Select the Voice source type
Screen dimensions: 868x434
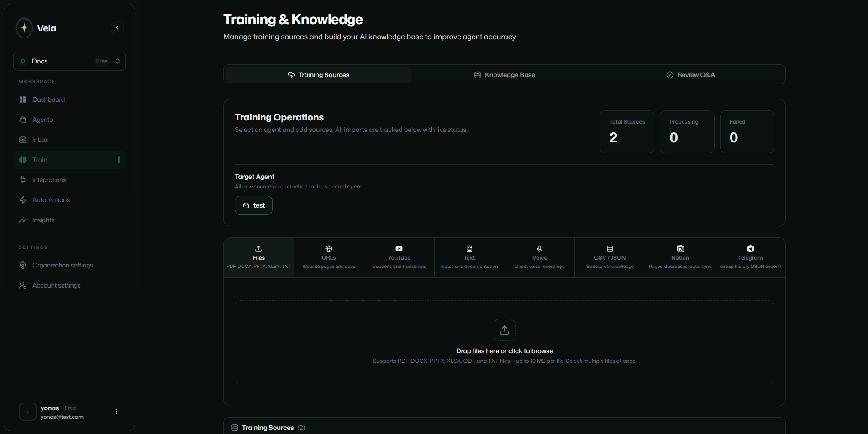[x=540, y=257]
